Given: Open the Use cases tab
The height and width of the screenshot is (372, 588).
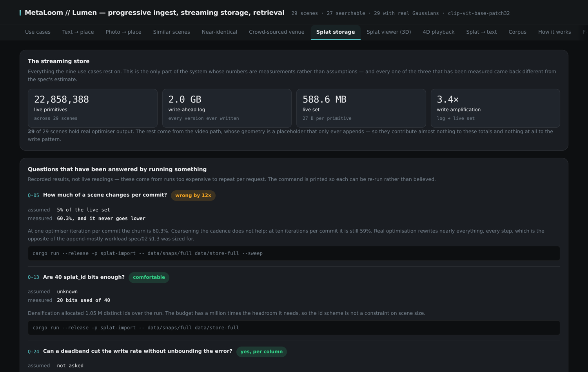Looking at the screenshot, I should point(38,32).
